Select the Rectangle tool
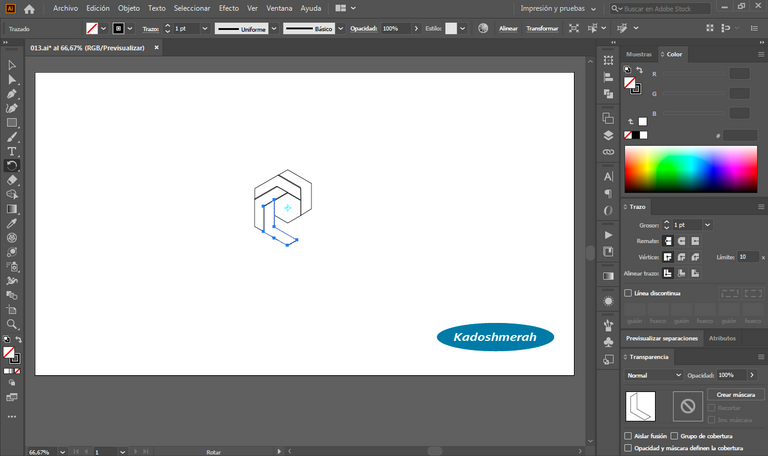 [x=12, y=122]
